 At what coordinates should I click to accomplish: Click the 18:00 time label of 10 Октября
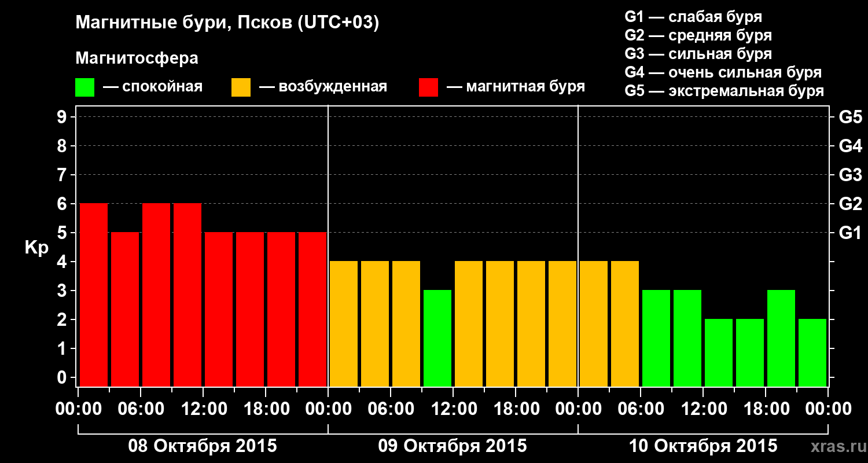coord(766,409)
